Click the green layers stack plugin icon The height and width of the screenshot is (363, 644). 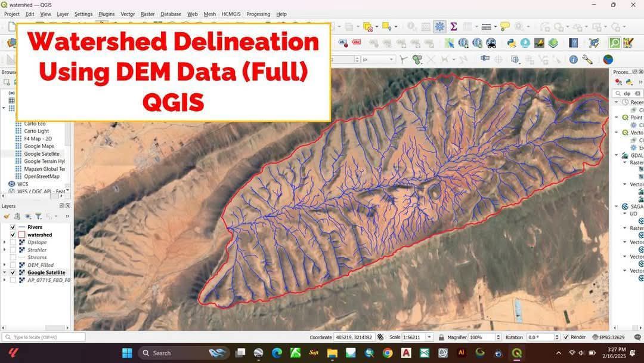pos(553,43)
